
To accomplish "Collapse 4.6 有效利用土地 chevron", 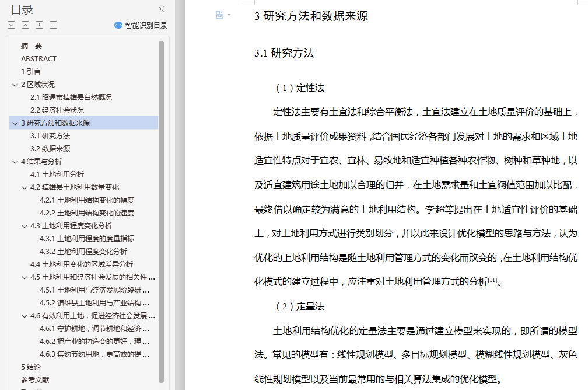I will 24,316.
